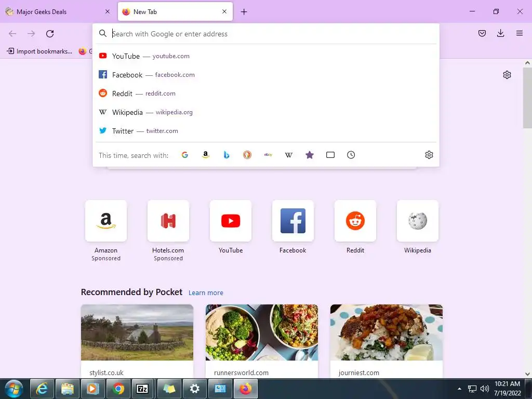Click the page scrollbar up arrow

pyautogui.click(x=527, y=63)
